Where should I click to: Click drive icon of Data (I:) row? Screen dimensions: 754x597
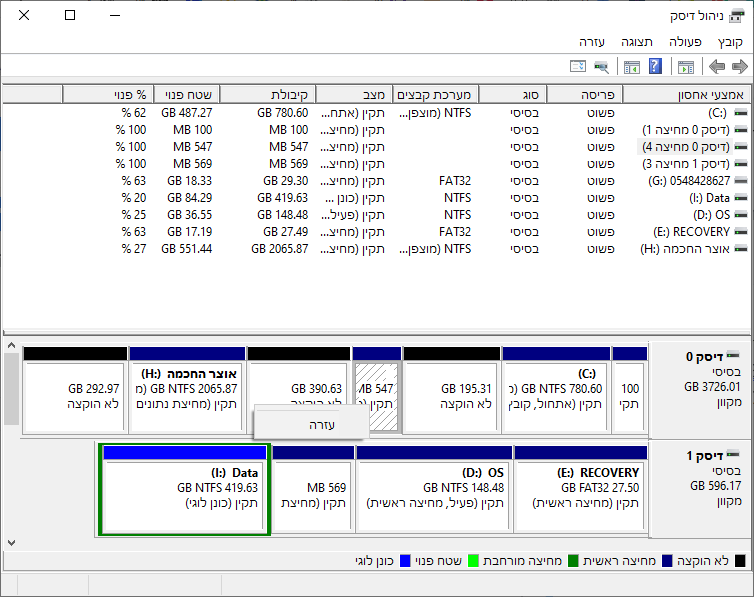pyautogui.click(x=741, y=198)
